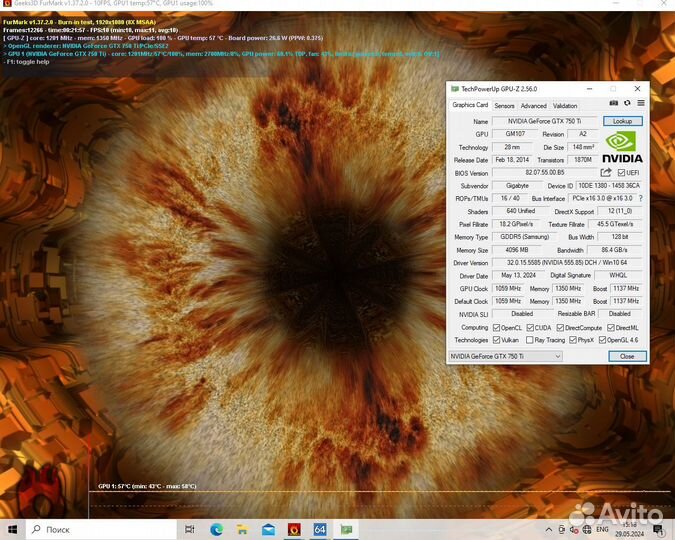675x540 pixels.
Task: Open the GPU-Z hamburger menu
Action: coord(640,103)
